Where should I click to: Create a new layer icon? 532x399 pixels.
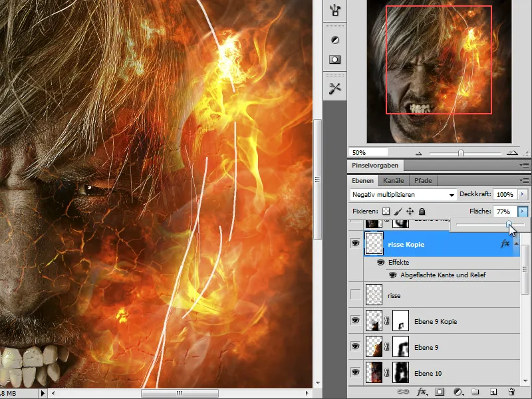point(493,392)
